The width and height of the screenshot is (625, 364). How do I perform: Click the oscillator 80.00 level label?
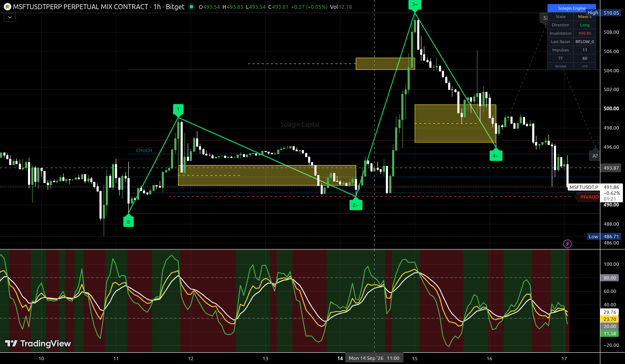[x=610, y=278]
